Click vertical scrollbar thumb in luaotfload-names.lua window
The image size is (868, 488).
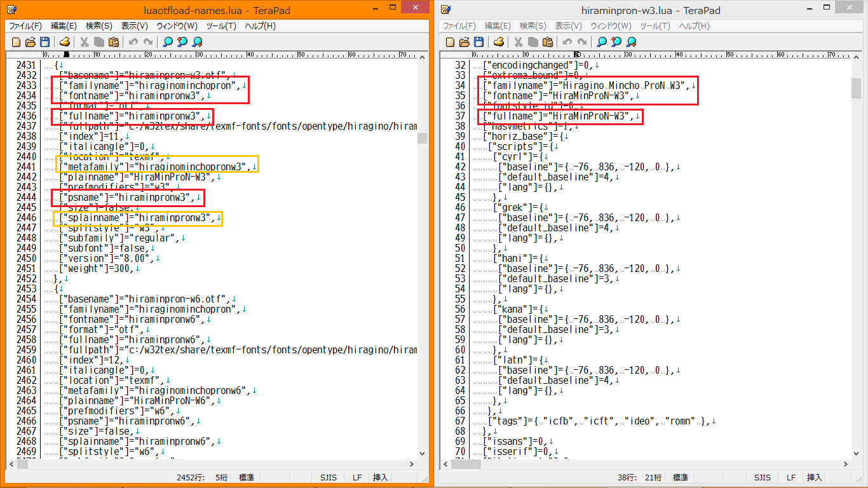click(423, 139)
